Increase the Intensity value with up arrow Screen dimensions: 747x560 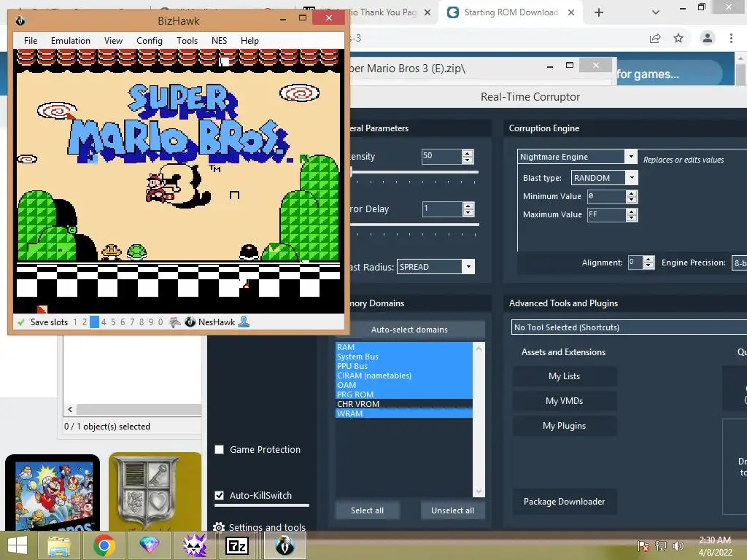click(468, 153)
